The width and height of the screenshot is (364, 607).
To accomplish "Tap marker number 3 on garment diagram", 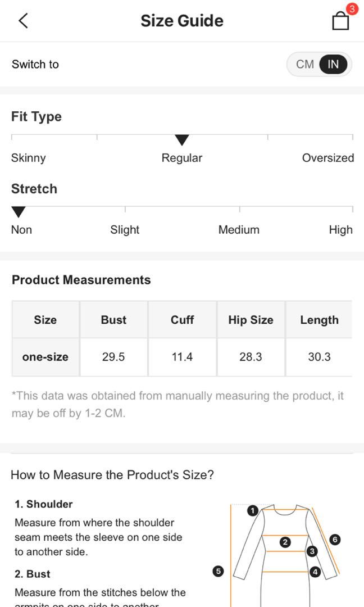I will (x=312, y=551).
